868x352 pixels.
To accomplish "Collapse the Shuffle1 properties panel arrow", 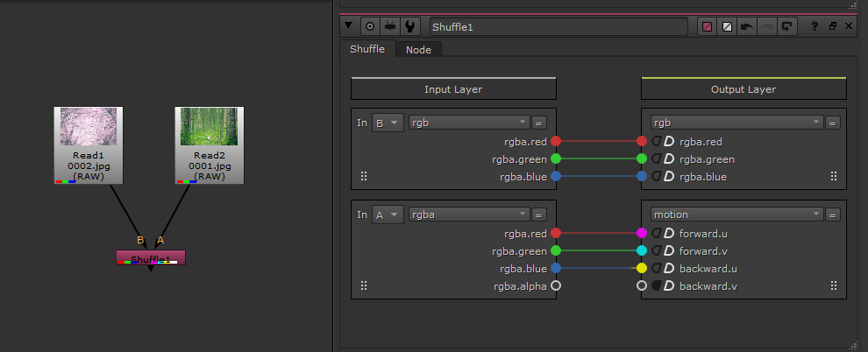I will [350, 26].
